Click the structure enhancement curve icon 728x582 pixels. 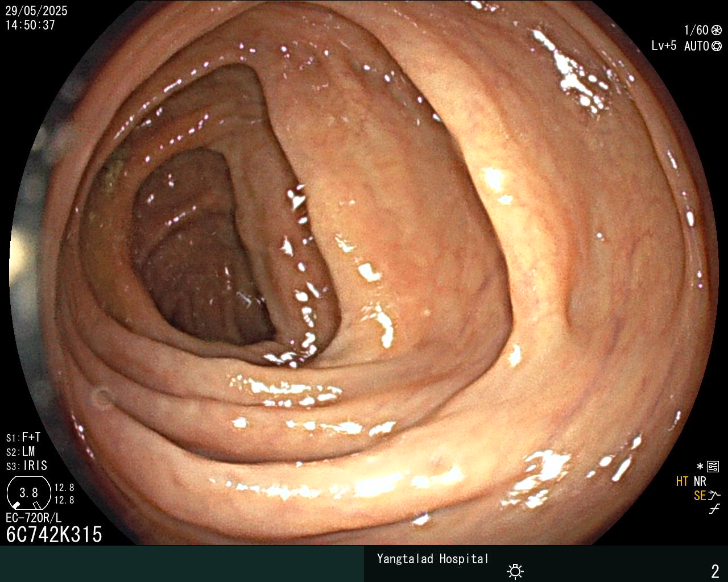pyautogui.click(x=714, y=496)
